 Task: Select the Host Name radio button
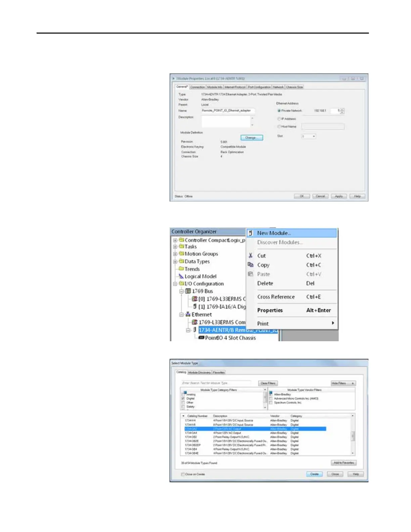279,127
